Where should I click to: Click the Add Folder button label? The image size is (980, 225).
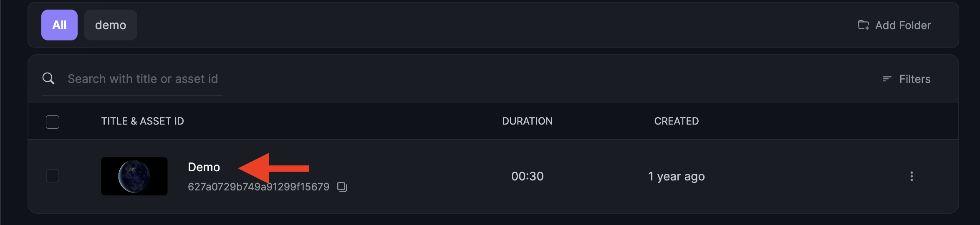tap(903, 25)
